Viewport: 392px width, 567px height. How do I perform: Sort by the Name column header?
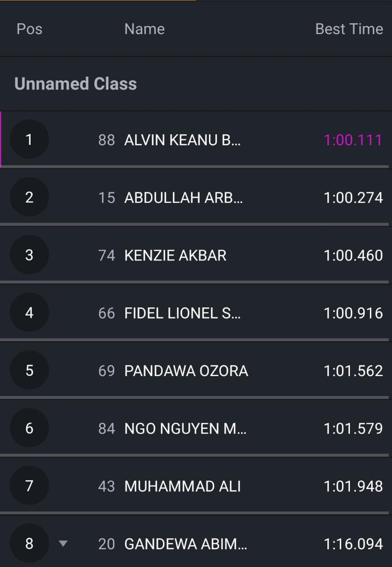144,29
